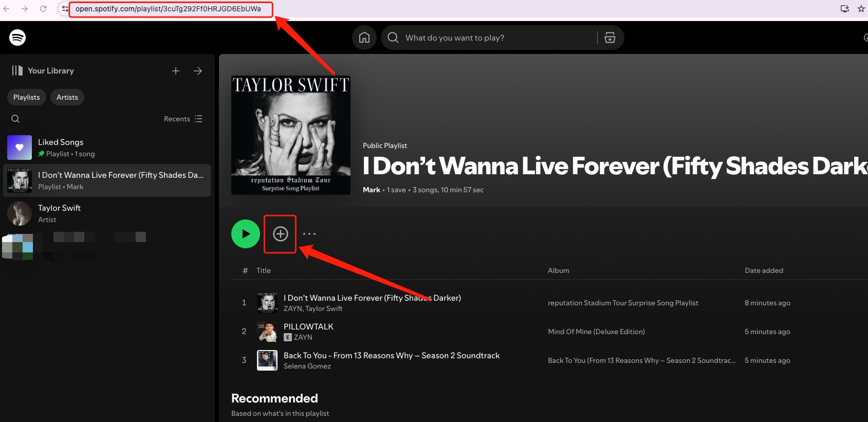
Task: Open Mark's profile link
Action: [x=372, y=190]
